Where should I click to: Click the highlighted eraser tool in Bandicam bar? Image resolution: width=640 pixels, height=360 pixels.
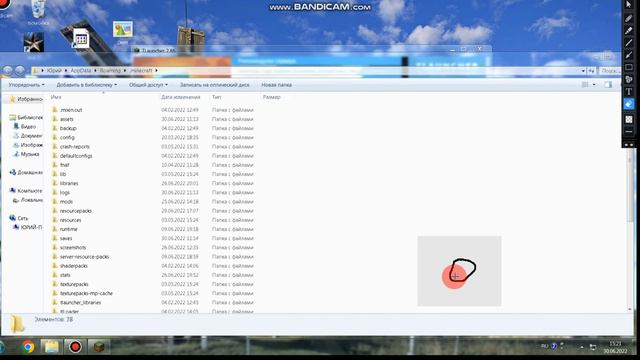(629, 104)
